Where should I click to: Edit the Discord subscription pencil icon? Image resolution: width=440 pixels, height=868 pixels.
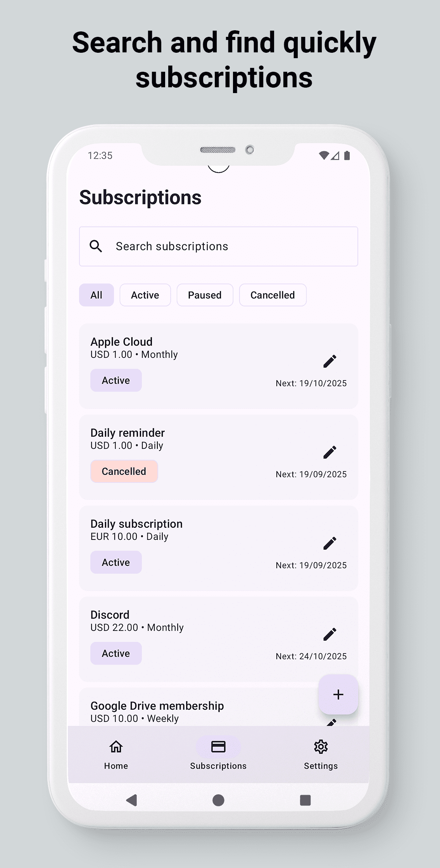[x=330, y=635]
